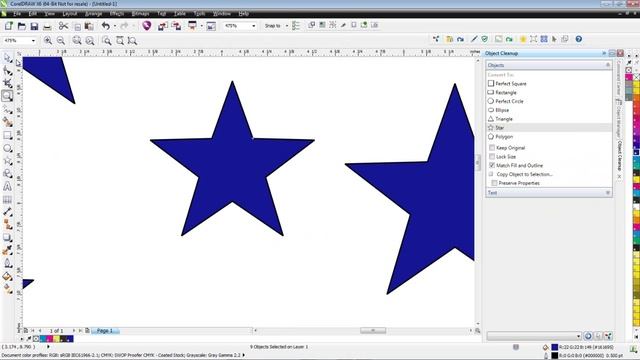The height and width of the screenshot is (360, 640).
Task: Click the blue Help question mark icon
Action: [579, 39]
